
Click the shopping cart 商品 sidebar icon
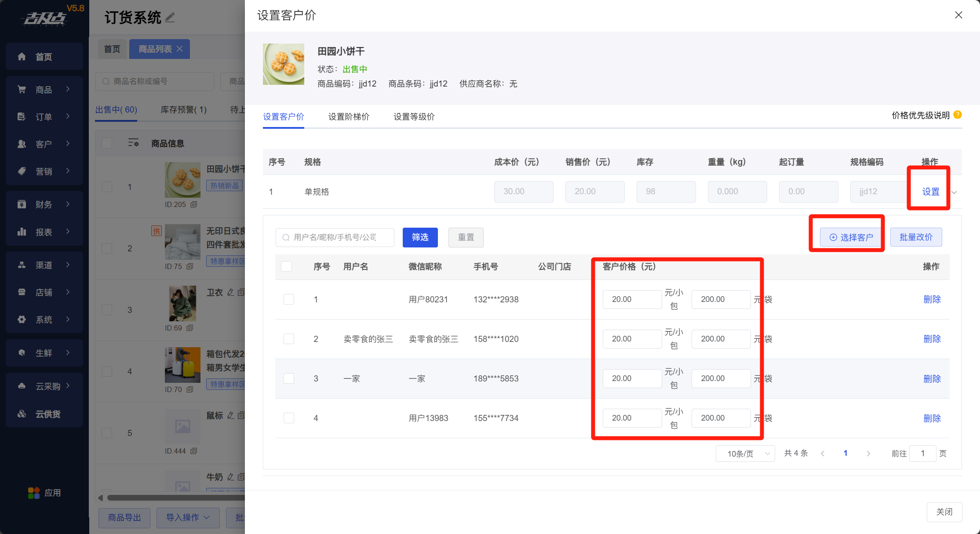[22, 90]
